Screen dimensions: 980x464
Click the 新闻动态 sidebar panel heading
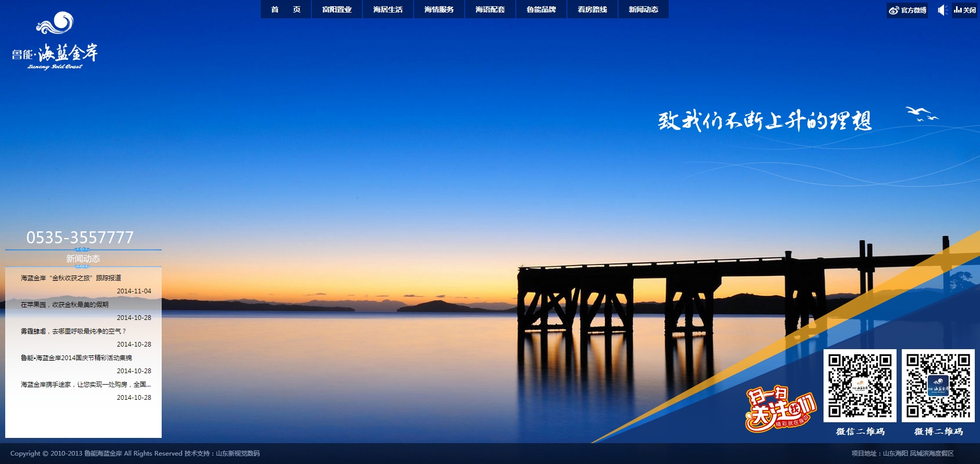83,259
